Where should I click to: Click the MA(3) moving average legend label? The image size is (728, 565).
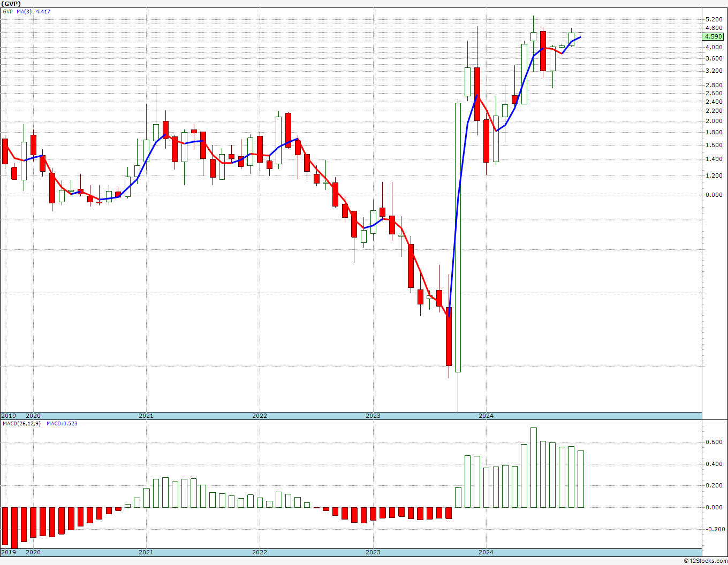coord(25,11)
